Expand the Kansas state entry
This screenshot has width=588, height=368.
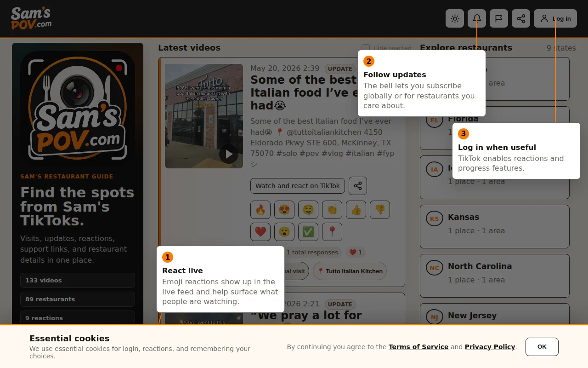(495, 224)
